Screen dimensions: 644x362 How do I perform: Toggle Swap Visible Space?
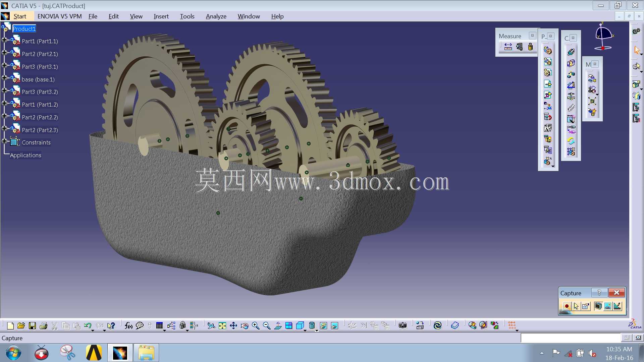coord(334,325)
